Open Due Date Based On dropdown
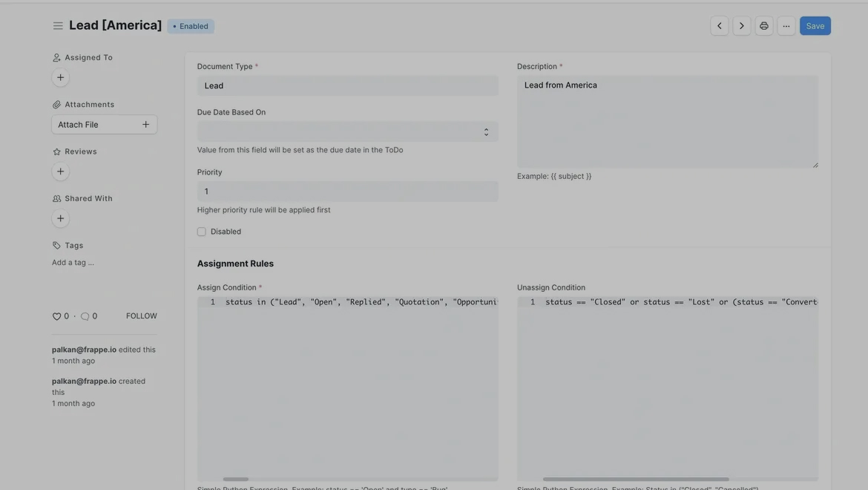Image resolution: width=868 pixels, height=490 pixels. point(347,132)
